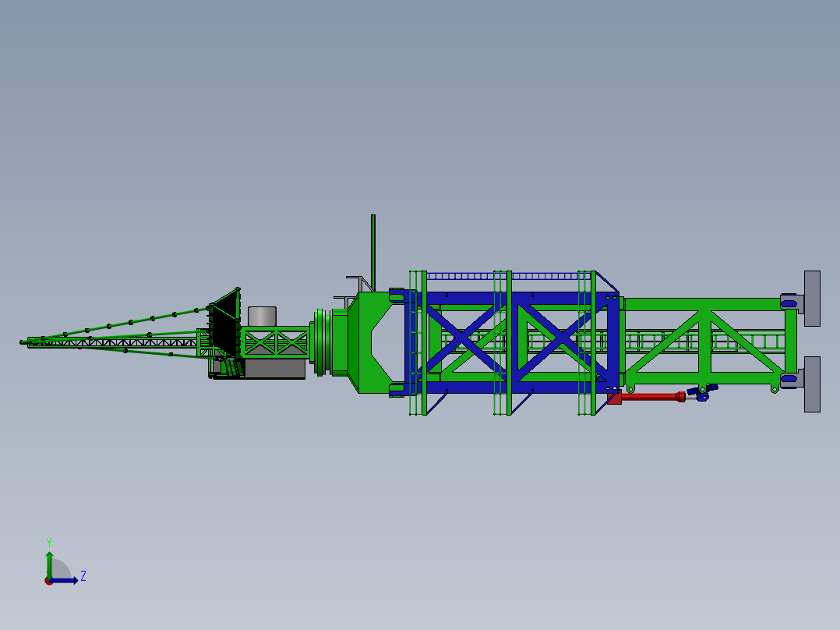
Task: Select the upper gray support pad at right end
Action: tap(812, 298)
